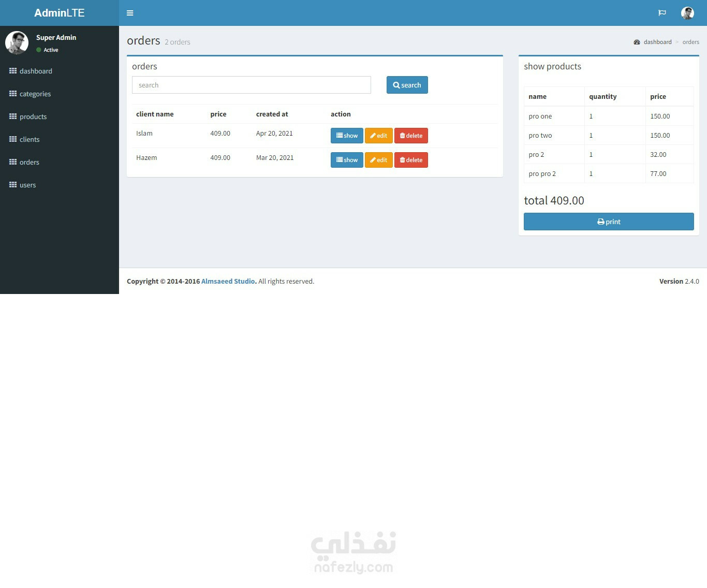
Task: Click the total 409.00 text
Action: pyautogui.click(x=554, y=200)
